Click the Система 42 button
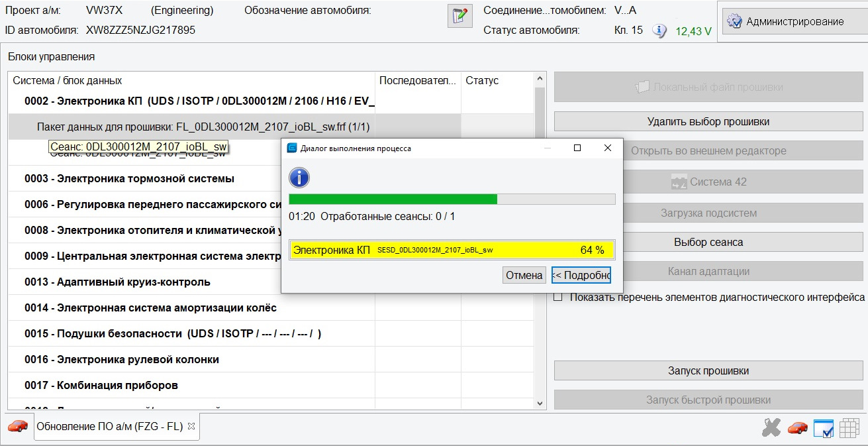 (708, 182)
